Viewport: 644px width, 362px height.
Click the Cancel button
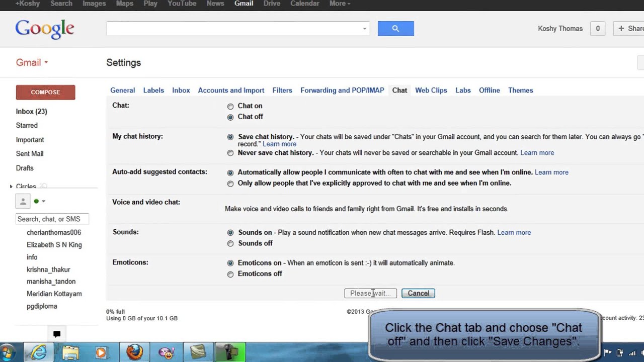click(x=418, y=293)
